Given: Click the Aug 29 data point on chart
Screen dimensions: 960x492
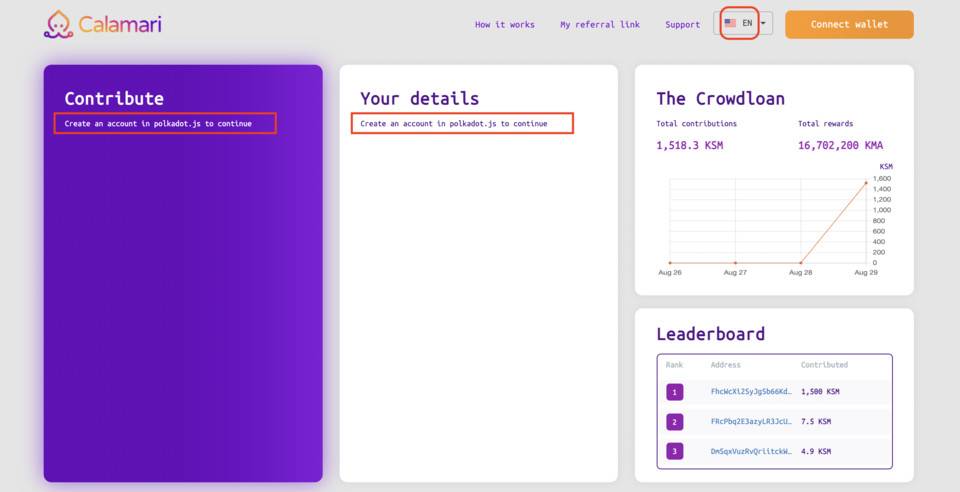Looking at the screenshot, I should coord(866,182).
